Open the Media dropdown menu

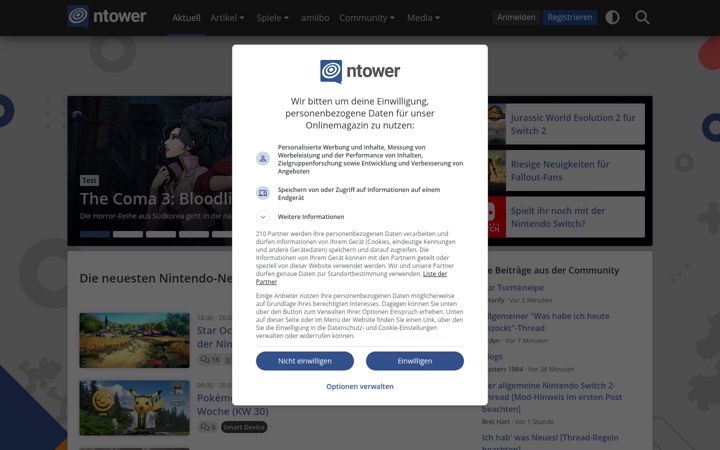click(x=423, y=18)
